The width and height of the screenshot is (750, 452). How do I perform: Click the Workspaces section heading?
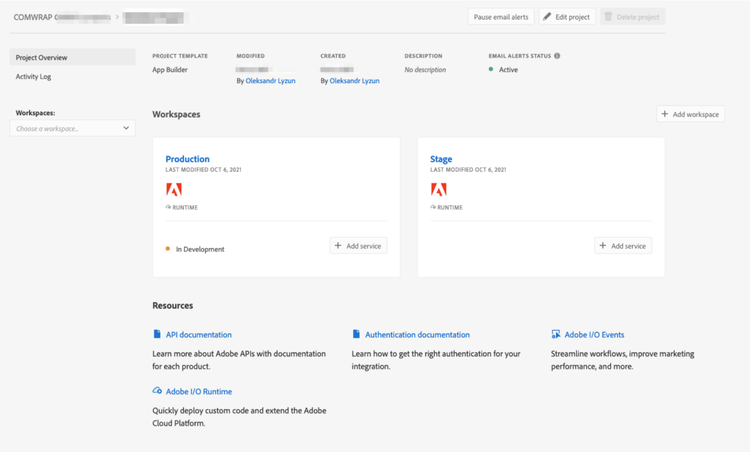[x=176, y=114]
